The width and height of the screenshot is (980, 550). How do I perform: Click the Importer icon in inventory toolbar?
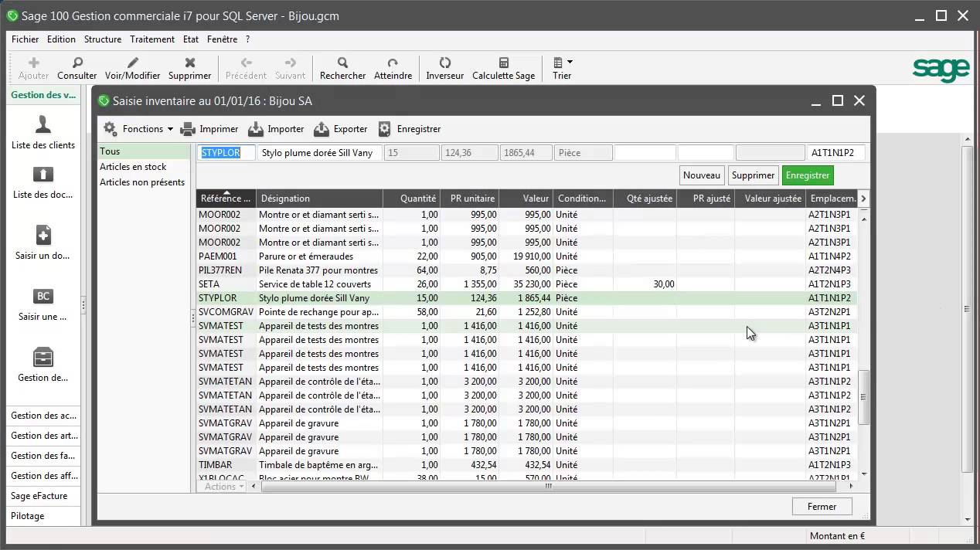pos(256,129)
